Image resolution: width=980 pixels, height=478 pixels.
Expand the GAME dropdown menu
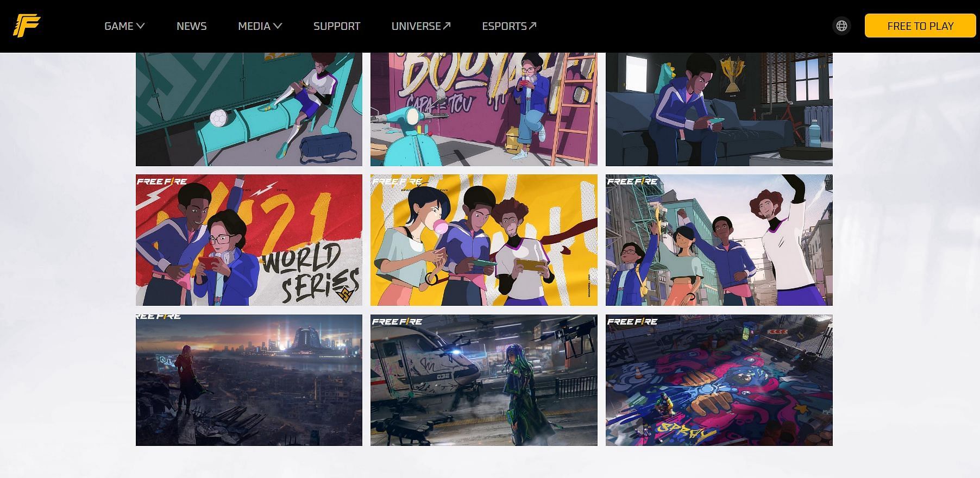tap(124, 26)
